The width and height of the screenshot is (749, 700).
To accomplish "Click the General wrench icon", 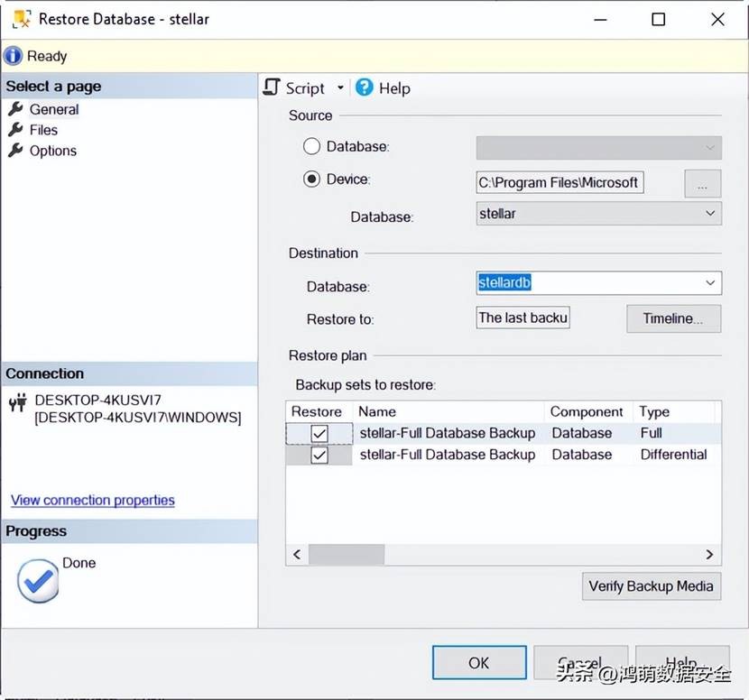I will click(15, 109).
